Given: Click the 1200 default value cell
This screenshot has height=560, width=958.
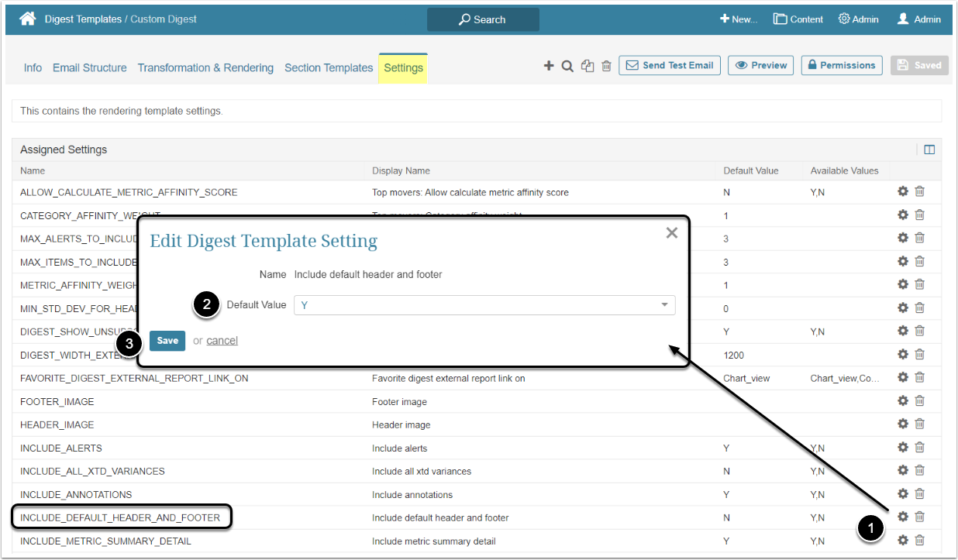Looking at the screenshot, I should pyautogui.click(x=733, y=355).
